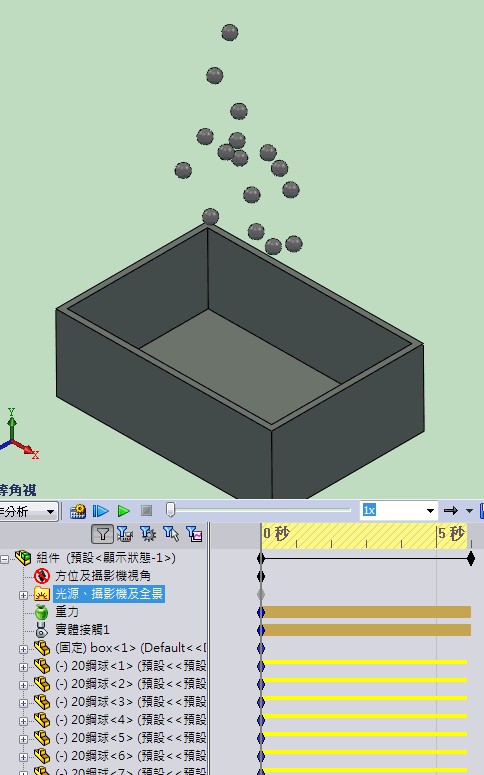Select the 20鋼球<4> tree row
Image resolution: width=484 pixels, height=775 pixels.
(x=131, y=720)
